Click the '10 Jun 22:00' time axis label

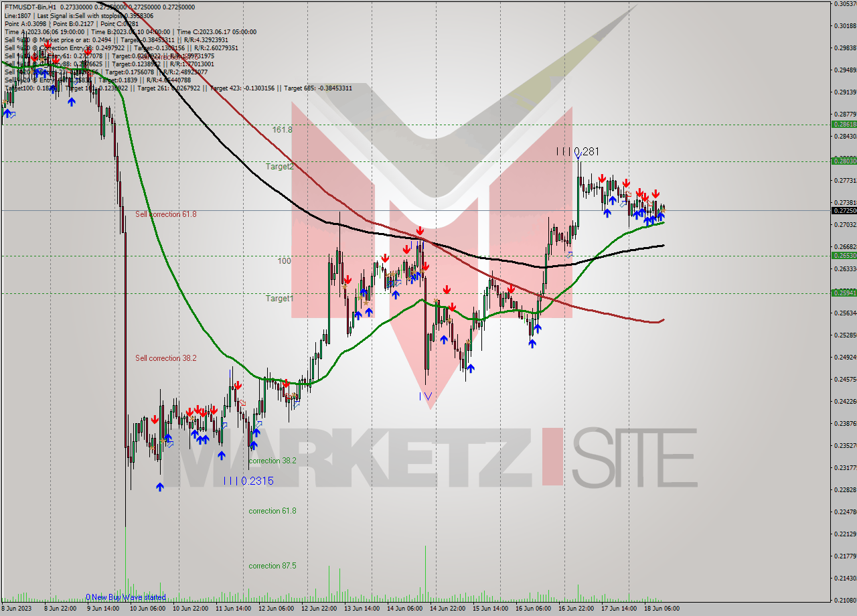(x=190, y=609)
